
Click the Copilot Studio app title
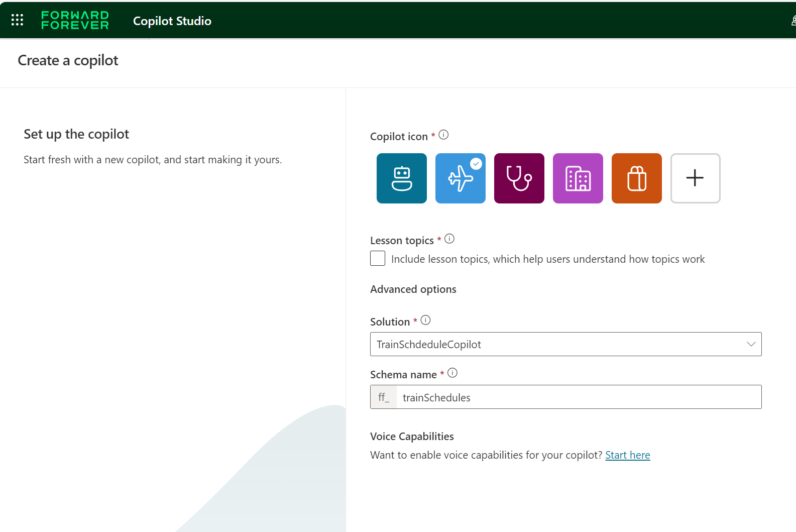tap(172, 21)
